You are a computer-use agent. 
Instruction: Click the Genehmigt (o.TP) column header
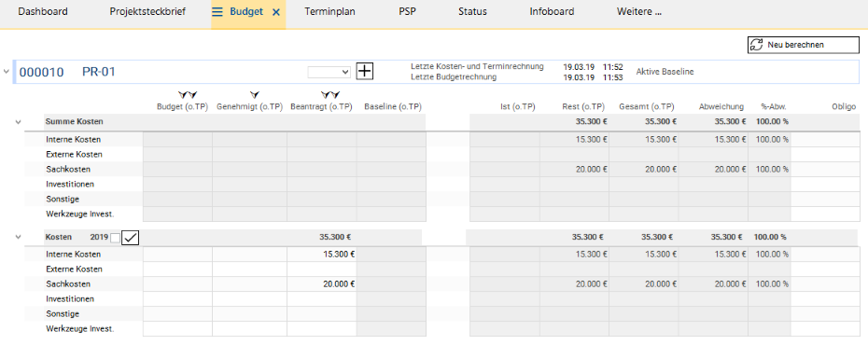click(250, 106)
